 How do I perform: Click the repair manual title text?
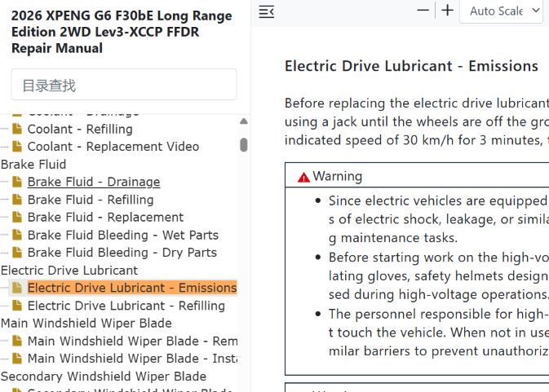coord(122,32)
